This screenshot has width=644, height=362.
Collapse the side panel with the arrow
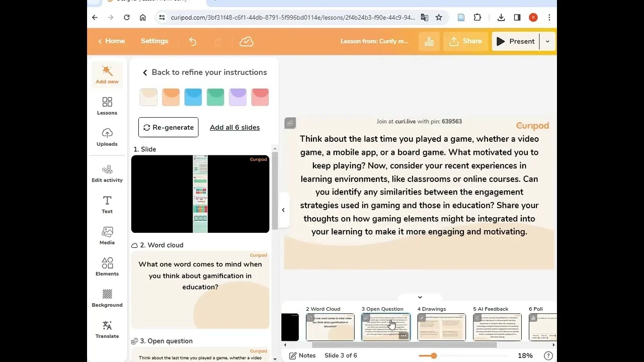pos(283,210)
